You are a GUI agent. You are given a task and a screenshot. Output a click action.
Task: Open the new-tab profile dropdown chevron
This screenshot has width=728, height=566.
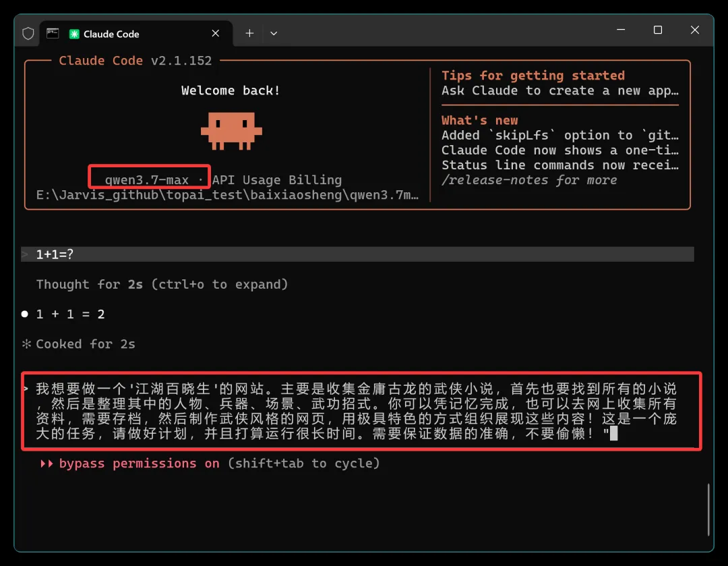[x=274, y=34]
